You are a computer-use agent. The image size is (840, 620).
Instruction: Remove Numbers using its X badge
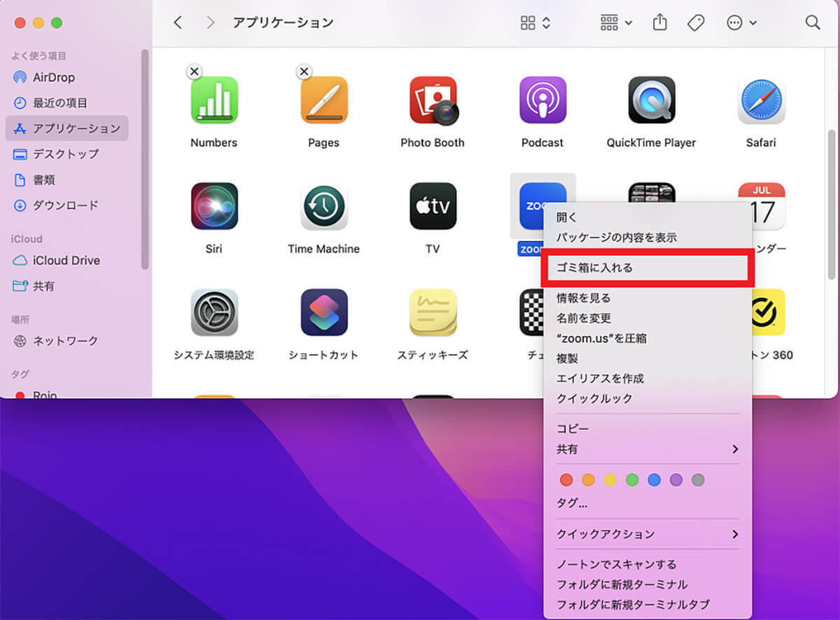(195, 71)
